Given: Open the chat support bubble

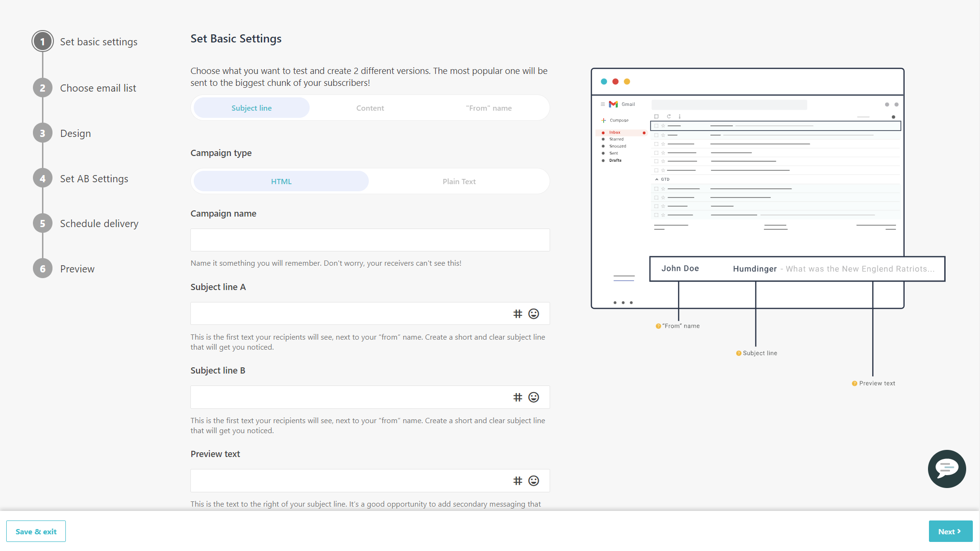Looking at the screenshot, I should pyautogui.click(x=947, y=469).
